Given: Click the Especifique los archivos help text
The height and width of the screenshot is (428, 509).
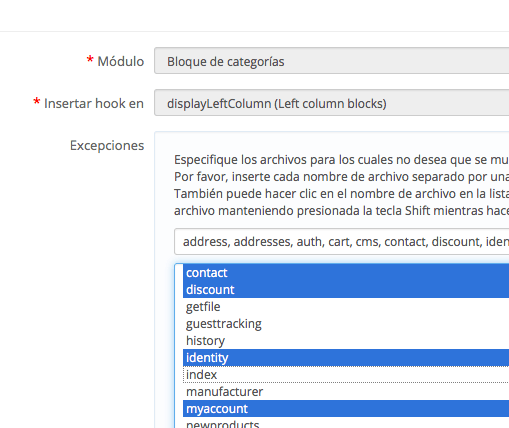Looking at the screenshot, I should (x=341, y=160).
